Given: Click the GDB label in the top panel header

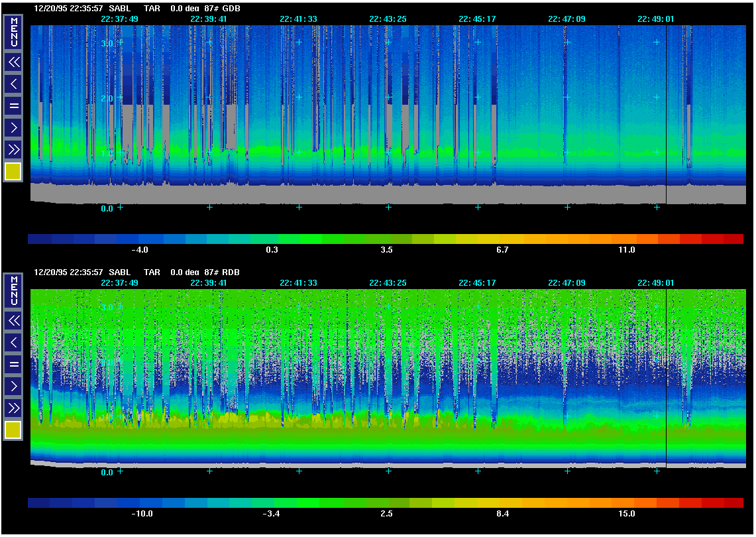Looking at the screenshot, I should [x=231, y=9].
